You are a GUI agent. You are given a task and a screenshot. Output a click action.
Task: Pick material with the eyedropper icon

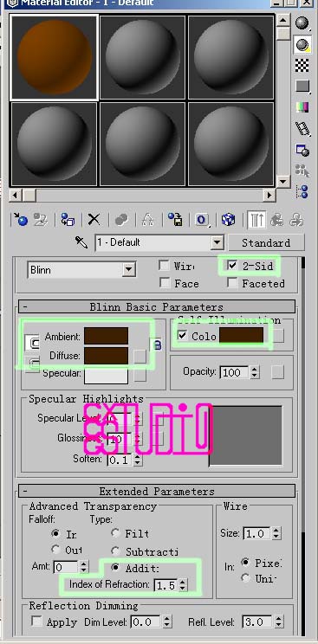coord(81,242)
